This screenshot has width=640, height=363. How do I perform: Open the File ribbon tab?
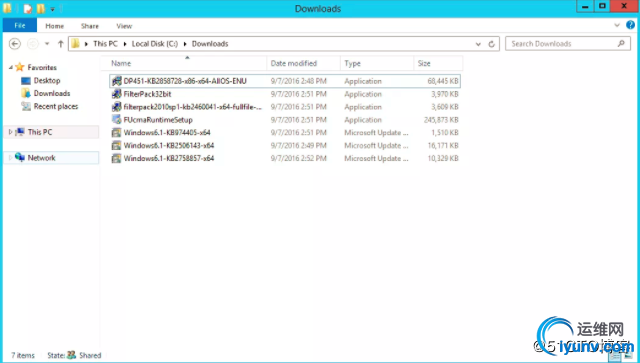coord(20,25)
